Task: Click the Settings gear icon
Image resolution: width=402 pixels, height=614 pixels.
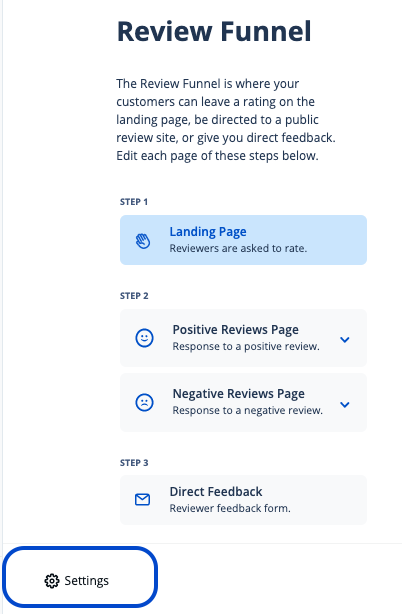Action: click(52, 581)
